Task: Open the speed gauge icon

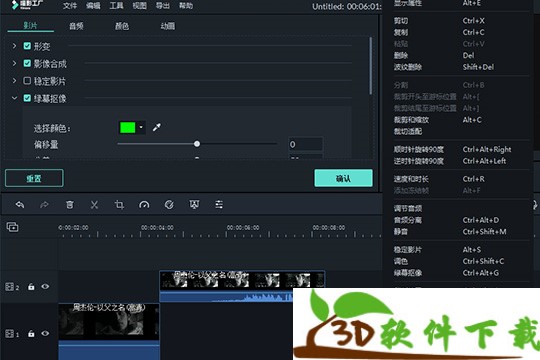Action: 144,205
